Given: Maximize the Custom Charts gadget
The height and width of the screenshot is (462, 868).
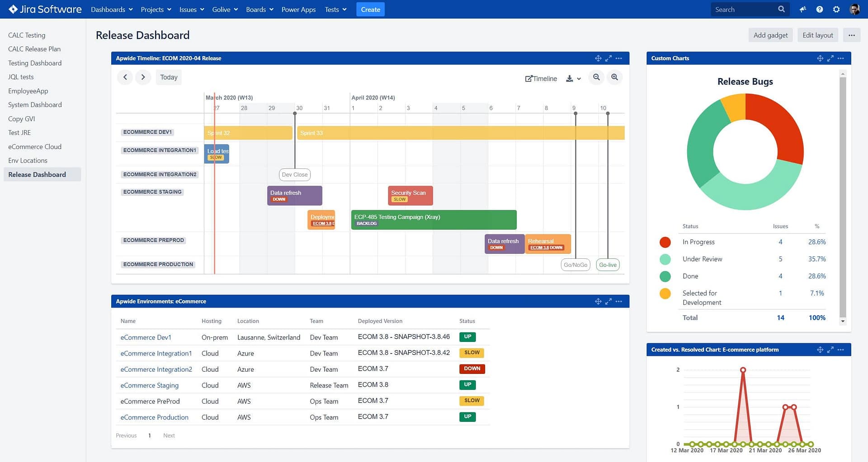Looking at the screenshot, I should pyautogui.click(x=830, y=58).
